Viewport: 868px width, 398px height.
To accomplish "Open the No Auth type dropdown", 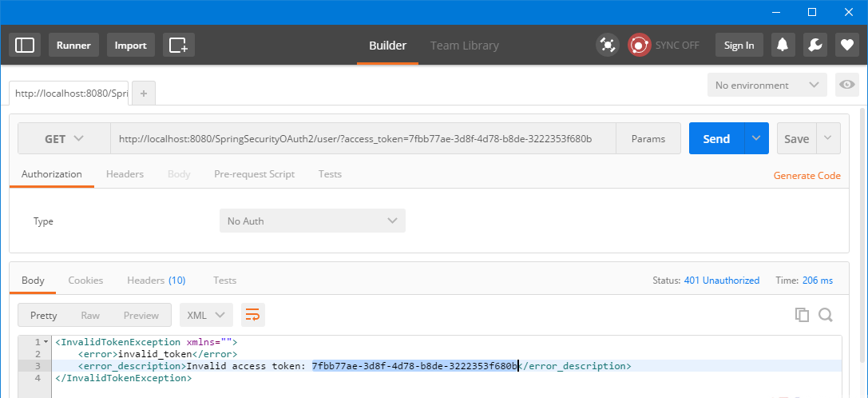I will pyautogui.click(x=312, y=221).
